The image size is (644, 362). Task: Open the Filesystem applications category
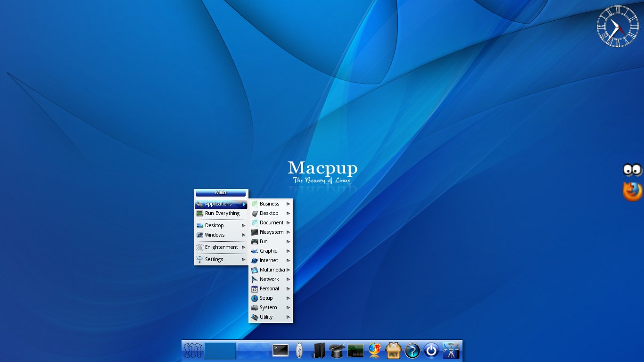click(x=271, y=232)
